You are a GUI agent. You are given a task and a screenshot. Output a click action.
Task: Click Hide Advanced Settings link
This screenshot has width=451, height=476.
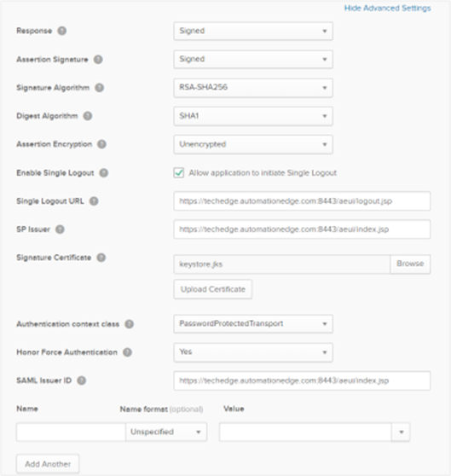pos(388,9)
